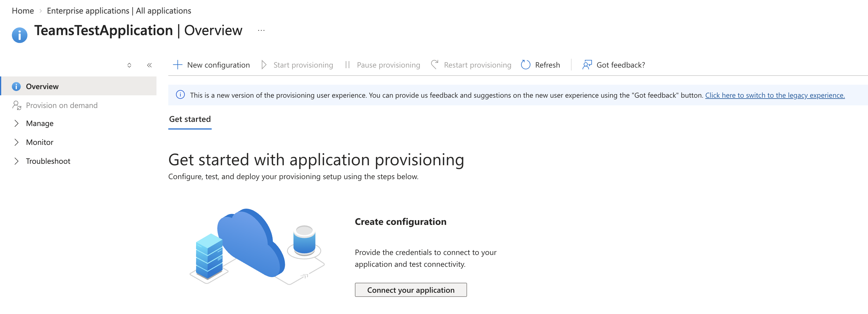Image resolution: width=868 pixels, height=314 pixels.
Task: Click Pause provisioning toolbar label
Action: (389, 65)
